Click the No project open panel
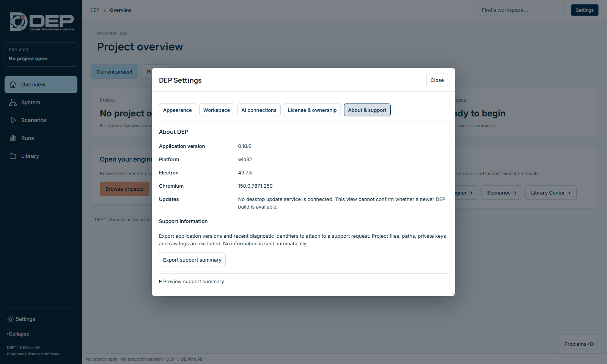The image size is (607, 364). [41, 55]
